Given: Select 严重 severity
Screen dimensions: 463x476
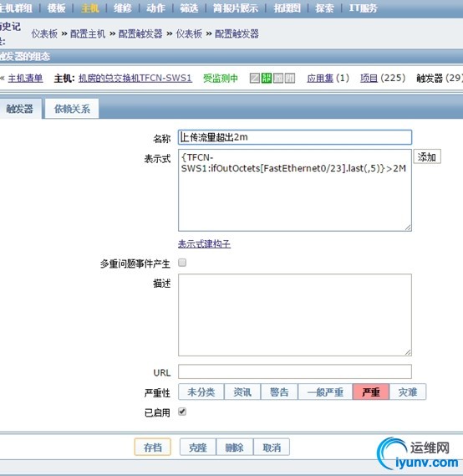Looking at the screenshot, I should click(371, 392).
